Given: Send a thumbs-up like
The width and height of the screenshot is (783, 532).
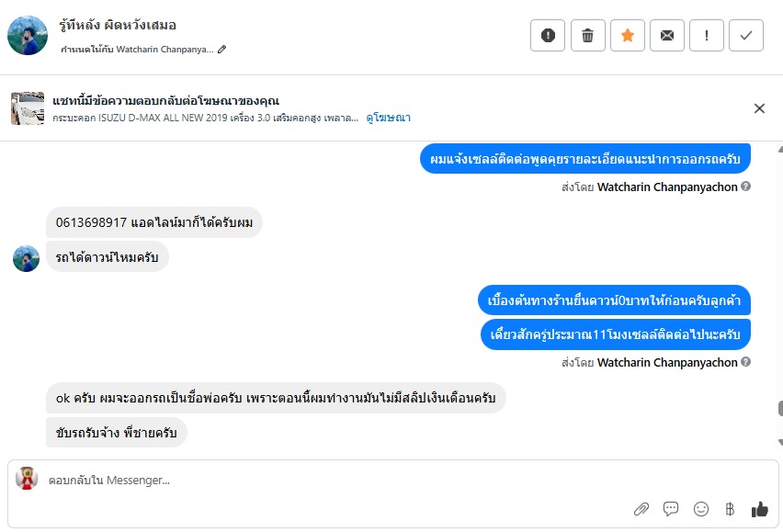Looking at the screenshot, I should [759, 509].
